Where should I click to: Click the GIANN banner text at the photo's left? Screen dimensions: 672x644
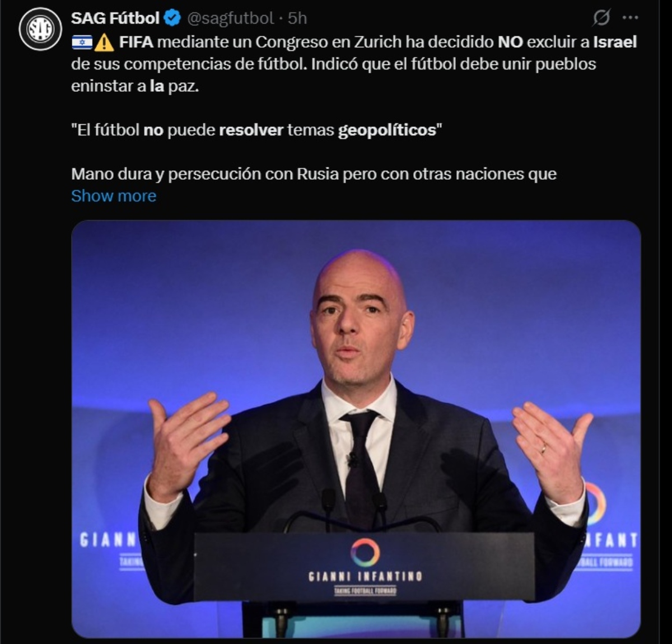108,540
